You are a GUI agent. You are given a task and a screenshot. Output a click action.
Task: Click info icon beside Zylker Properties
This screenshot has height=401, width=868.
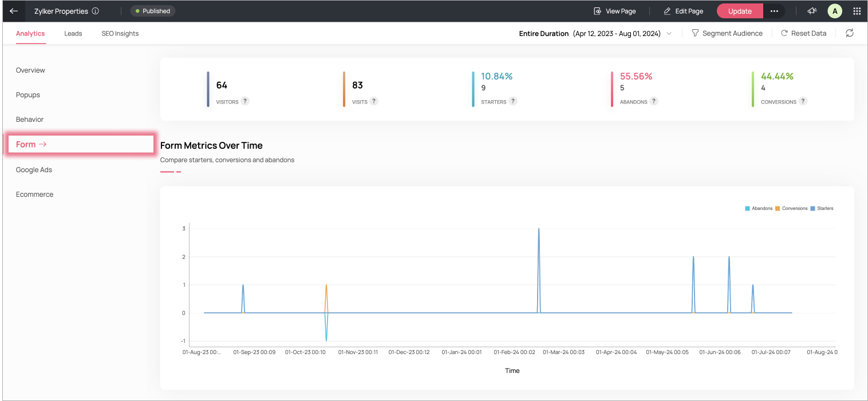pos(96,11)
